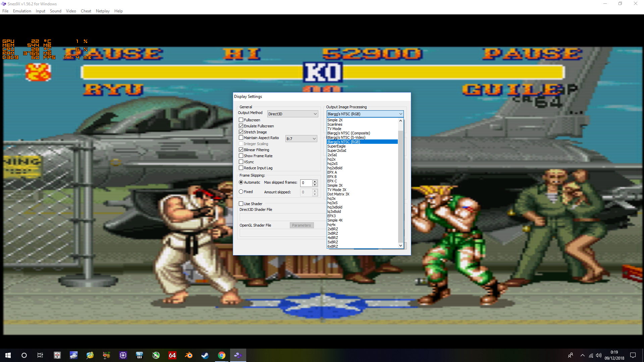Click the filter list scroll-down arrow
The width and height of the screenshot is (644, 362).
coord(400,246)
